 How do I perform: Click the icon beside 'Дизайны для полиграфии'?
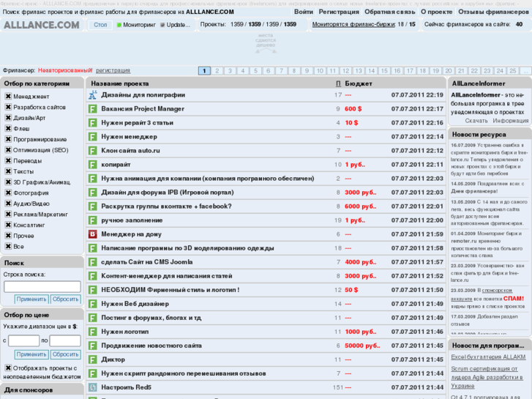click(93, 95)
